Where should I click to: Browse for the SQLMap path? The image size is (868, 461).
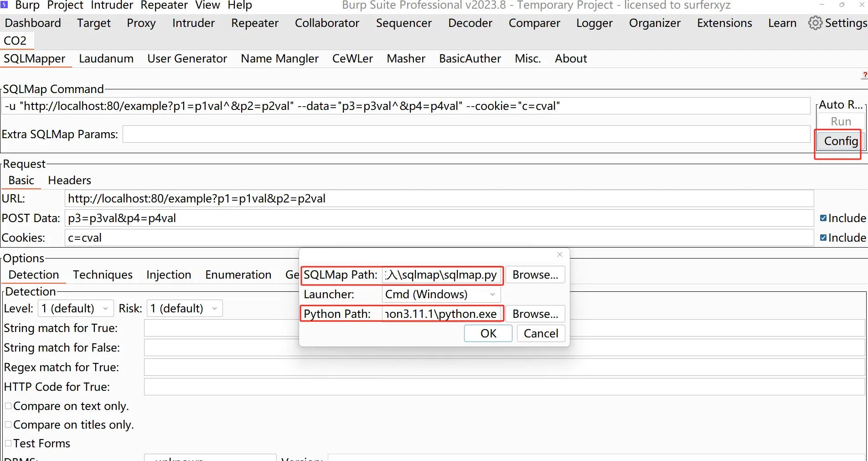coord(535,275)
